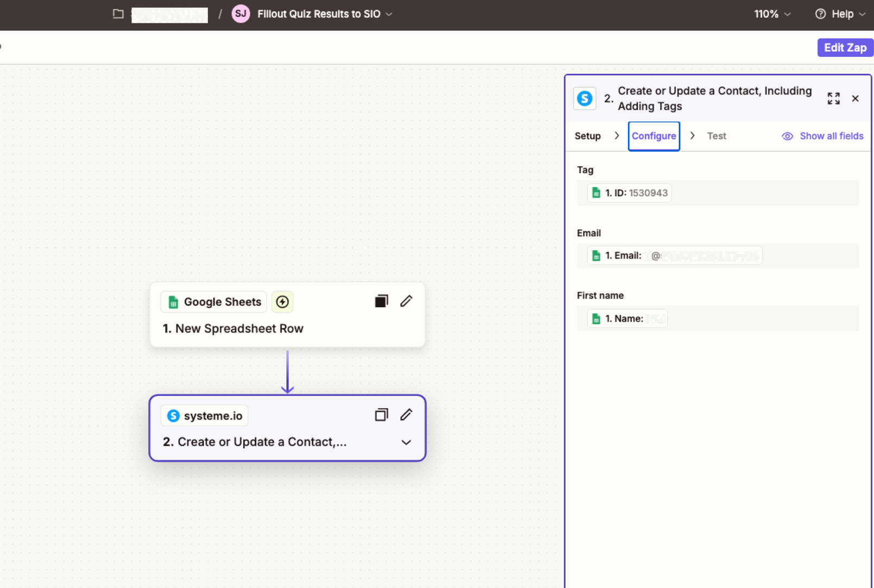Viewport: 874px width, 588px height.
Task: Click the Google Sheets icon in Name pill
Action: click(x=596, y=319)
